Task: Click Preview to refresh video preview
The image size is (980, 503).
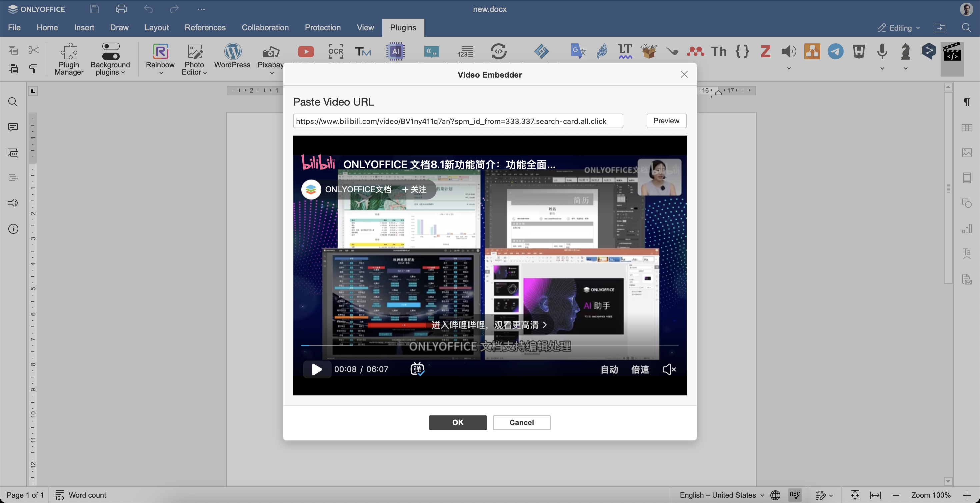Action: coord(666,121)
